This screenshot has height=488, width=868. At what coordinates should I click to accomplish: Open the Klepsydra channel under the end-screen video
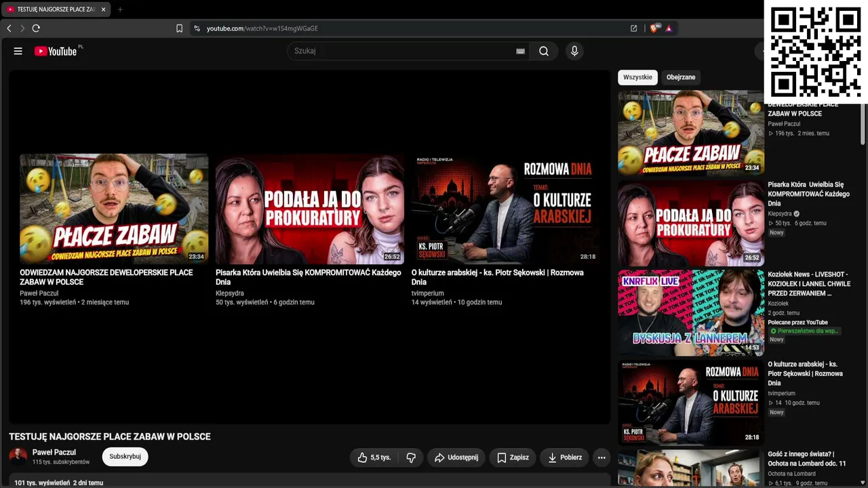(231, 293)
